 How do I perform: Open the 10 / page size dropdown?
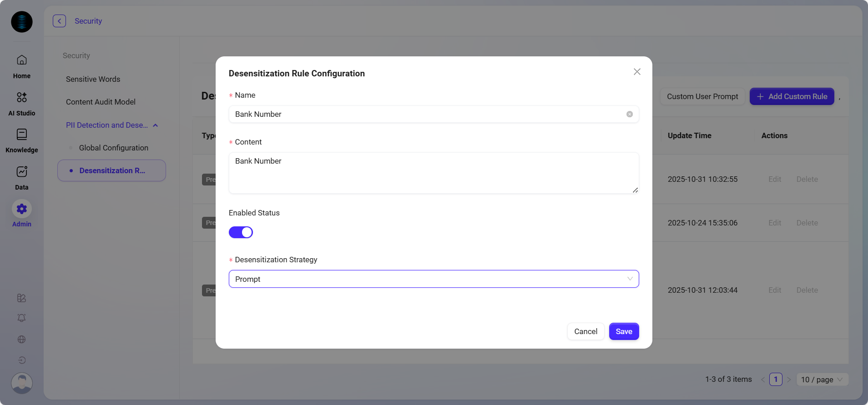822,380
